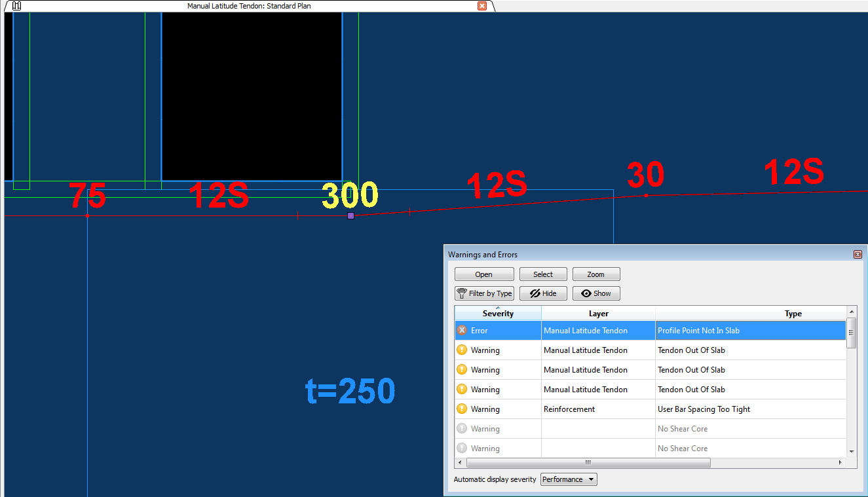Show warnings with the Show button
Image resolution: width=868 pixels, height=497 pixels.
pyautogui.click(x=596, y=293)
